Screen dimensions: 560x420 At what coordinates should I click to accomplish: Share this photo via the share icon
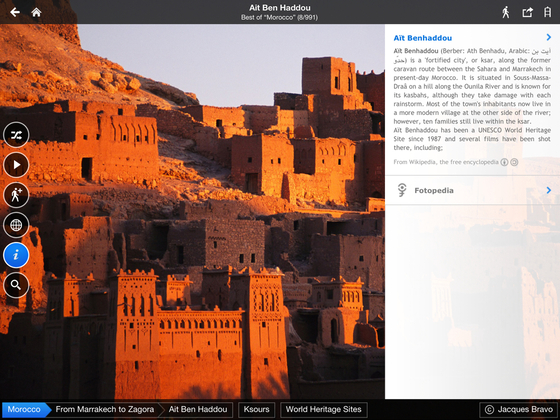click(x=528, y=12)
